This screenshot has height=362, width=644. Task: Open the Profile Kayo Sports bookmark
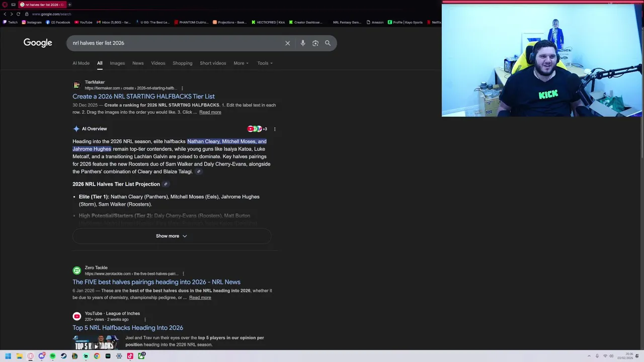pyautogui.click(x=405, y=22)
